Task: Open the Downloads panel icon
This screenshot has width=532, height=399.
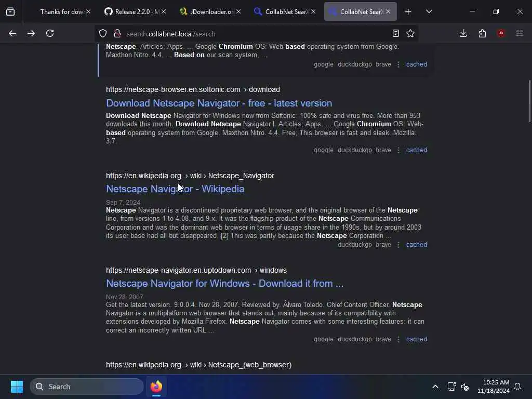Action: pyautogui.click(x=463, y=33)
